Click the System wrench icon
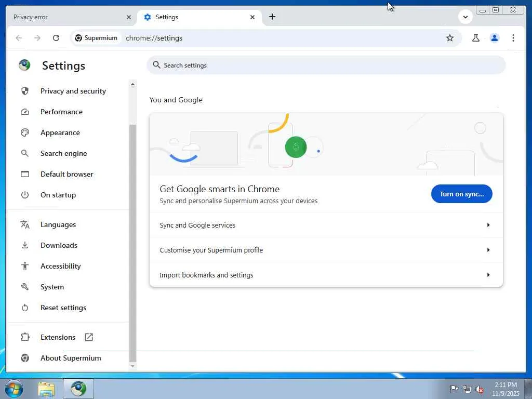The image size is (532, 399). [x=25, y=287]
